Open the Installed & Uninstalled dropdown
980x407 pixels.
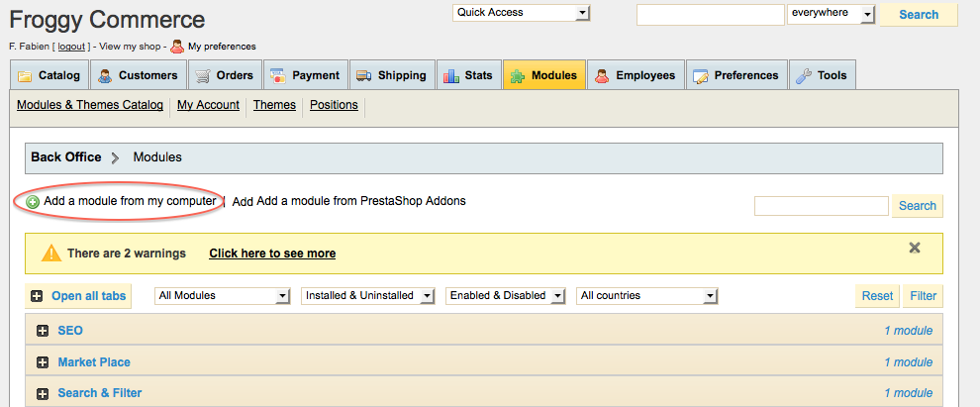(x=368, y=296)
